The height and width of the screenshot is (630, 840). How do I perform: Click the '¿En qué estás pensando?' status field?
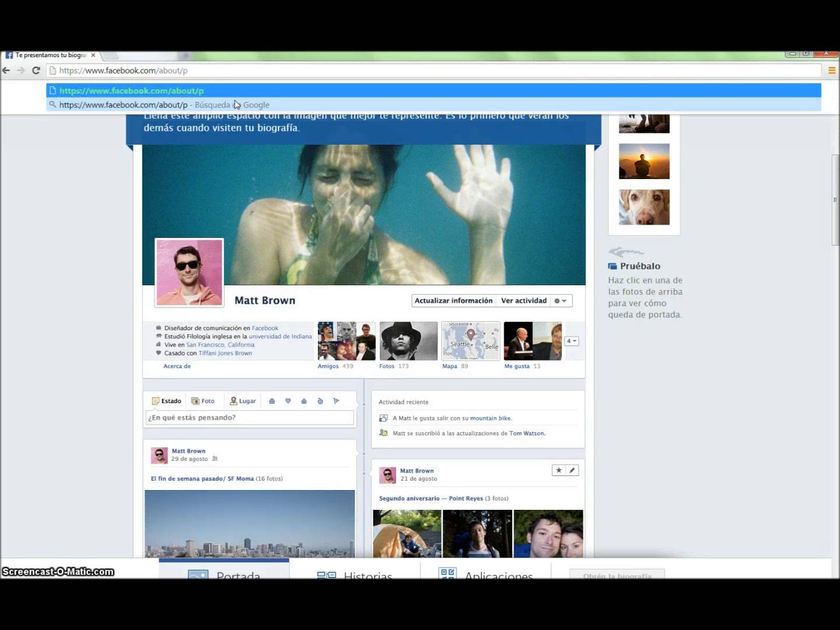coord(250,418)
